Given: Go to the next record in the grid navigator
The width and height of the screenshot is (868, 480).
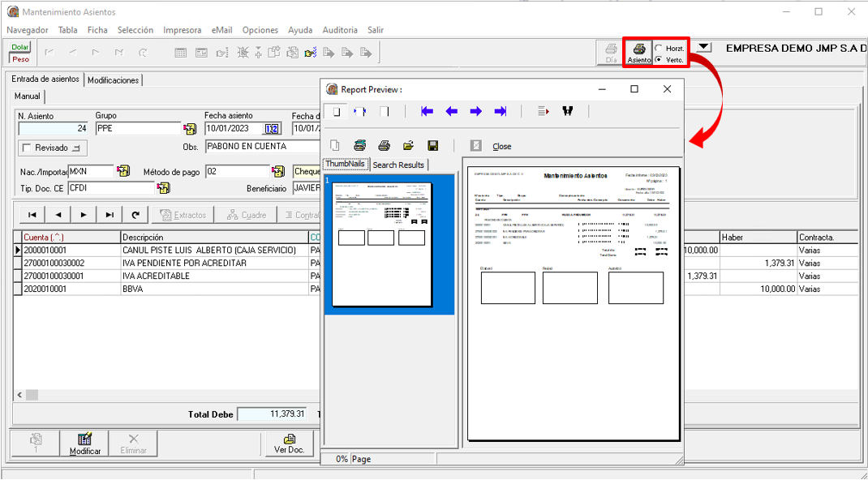Looking at the screenshot, I should (x=84, y=215).
